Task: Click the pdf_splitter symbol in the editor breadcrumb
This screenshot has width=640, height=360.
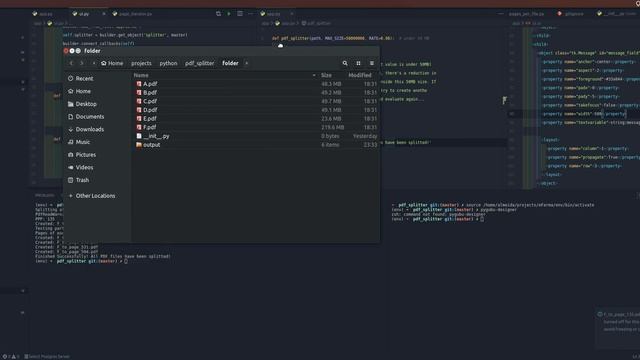Action: click(316, 24)
